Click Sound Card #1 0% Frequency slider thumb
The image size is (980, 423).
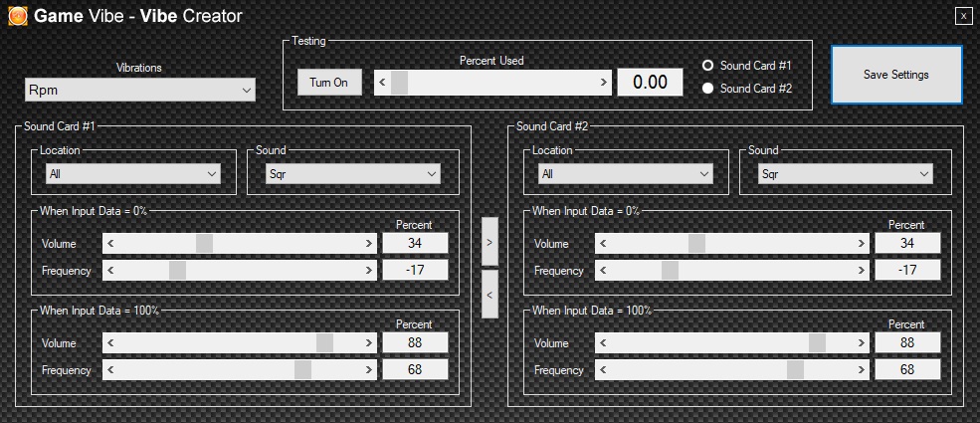(177, 271)
